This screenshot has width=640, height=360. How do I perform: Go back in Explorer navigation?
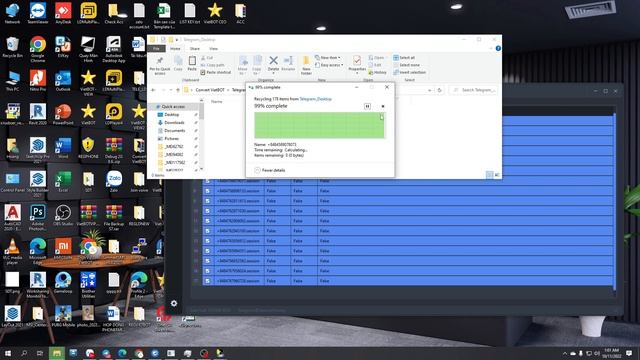click(x=153, y=90)
